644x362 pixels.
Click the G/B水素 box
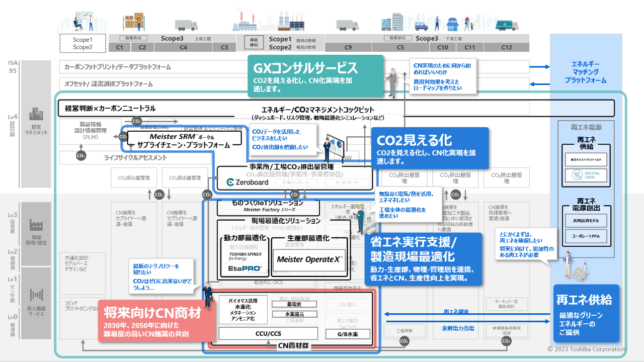[x=347, y=333]
